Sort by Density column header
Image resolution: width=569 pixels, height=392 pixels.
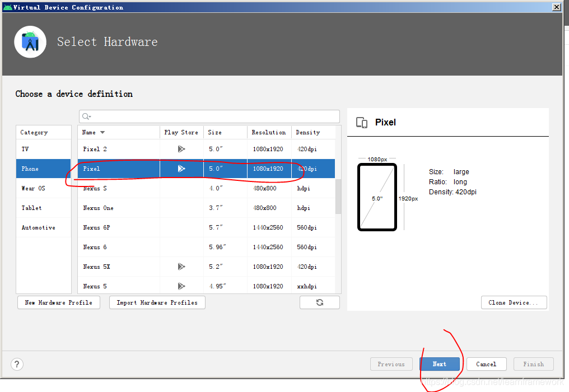point(314,133)
